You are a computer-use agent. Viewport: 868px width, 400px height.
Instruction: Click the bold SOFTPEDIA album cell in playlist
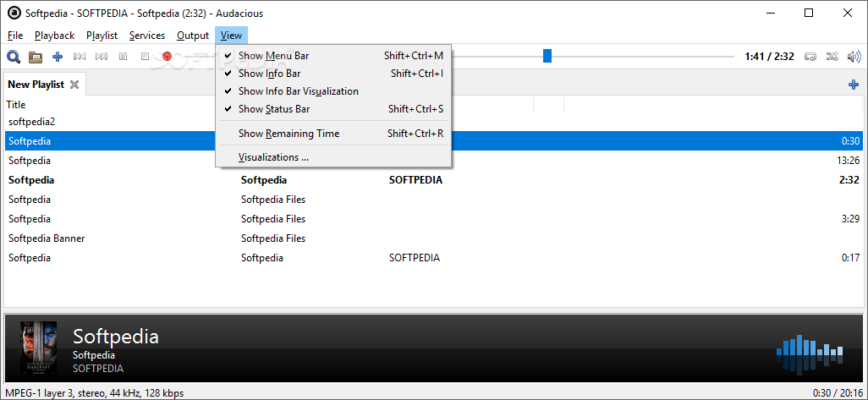point(415,180)
